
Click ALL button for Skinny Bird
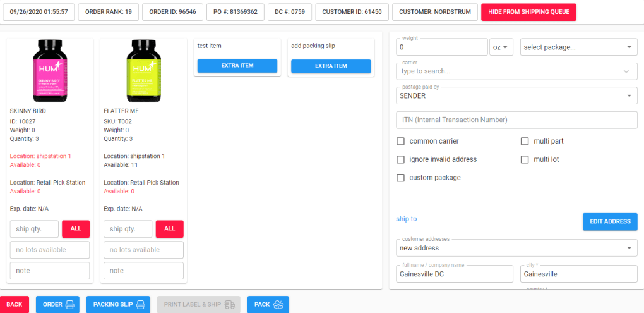point(76,229)
